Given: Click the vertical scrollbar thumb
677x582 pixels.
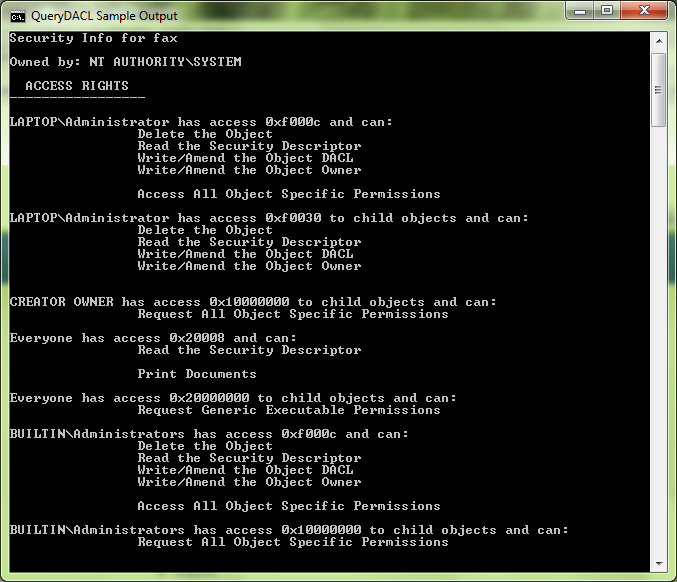Looking at the screenshot, I should tap(658, 88).
